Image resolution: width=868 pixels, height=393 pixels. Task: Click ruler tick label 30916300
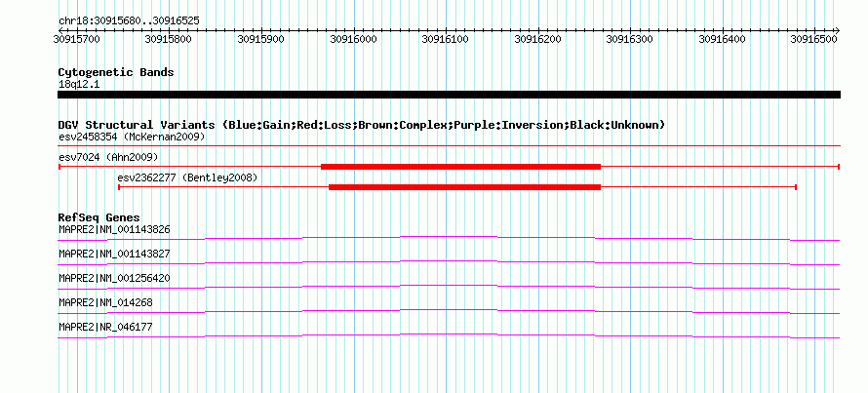[629, 39]
